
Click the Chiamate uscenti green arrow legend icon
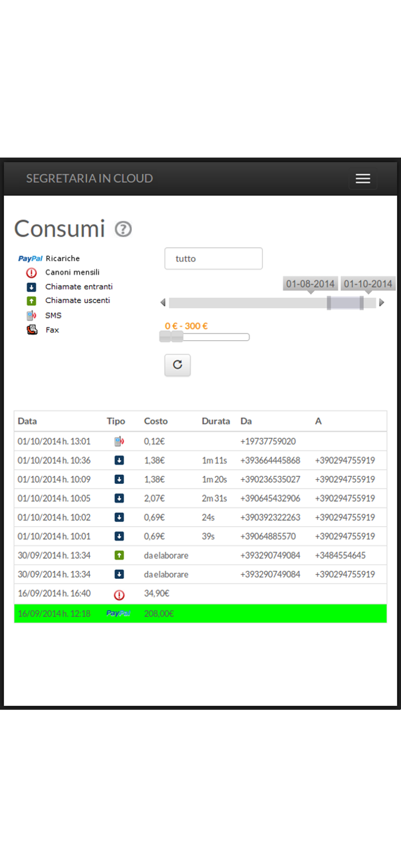(x=31, y=301)
